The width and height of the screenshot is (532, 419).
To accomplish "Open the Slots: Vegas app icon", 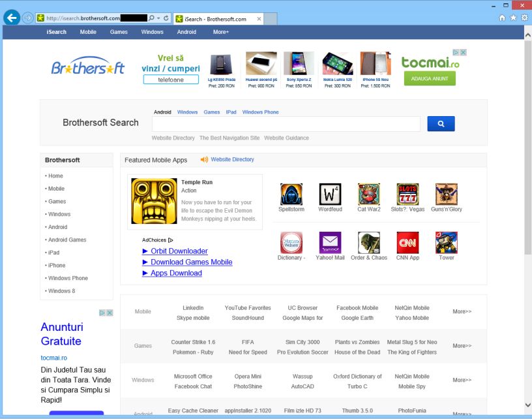I will click(408, 194).
